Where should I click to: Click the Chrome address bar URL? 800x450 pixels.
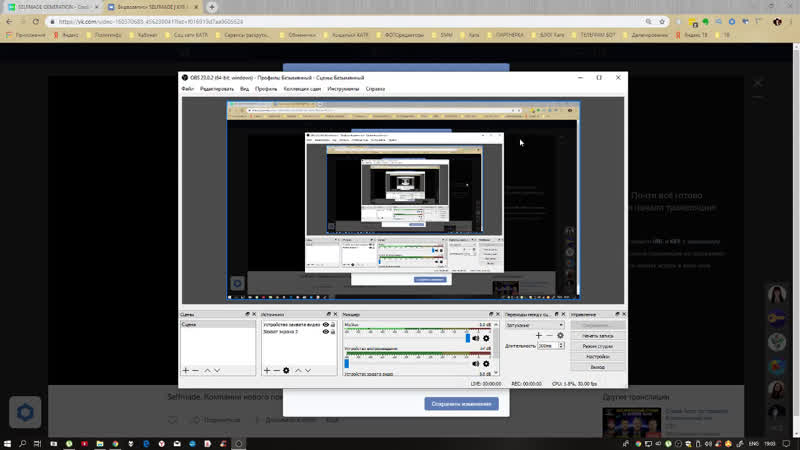(x=151, y=21)
